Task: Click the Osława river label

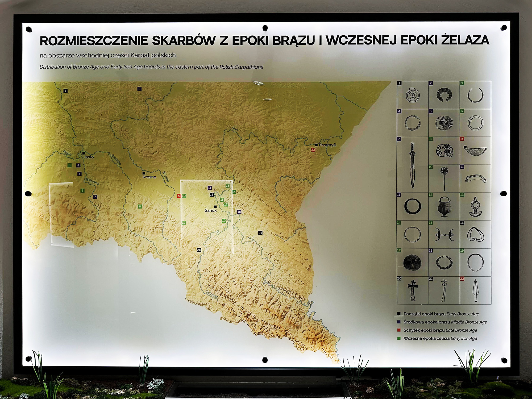Action: pyautogui.click(x=212, y=294)
